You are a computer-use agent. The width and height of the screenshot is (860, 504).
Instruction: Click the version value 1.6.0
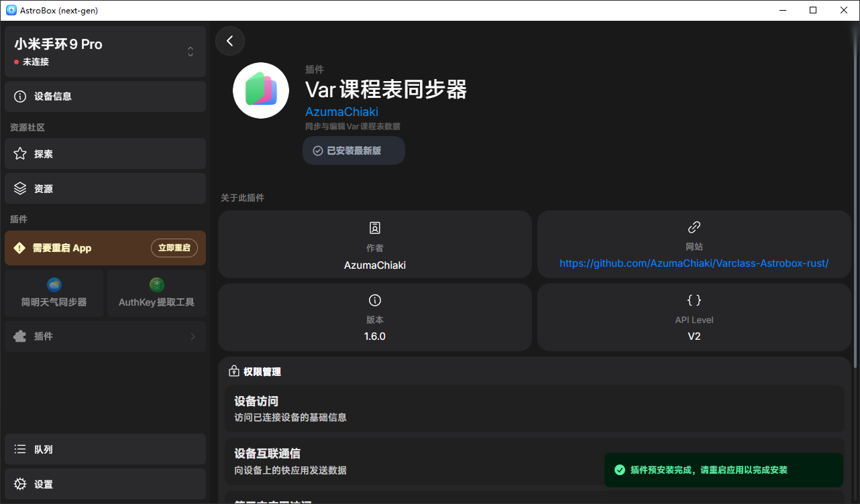pyautogui.click(x=375, y=336)
